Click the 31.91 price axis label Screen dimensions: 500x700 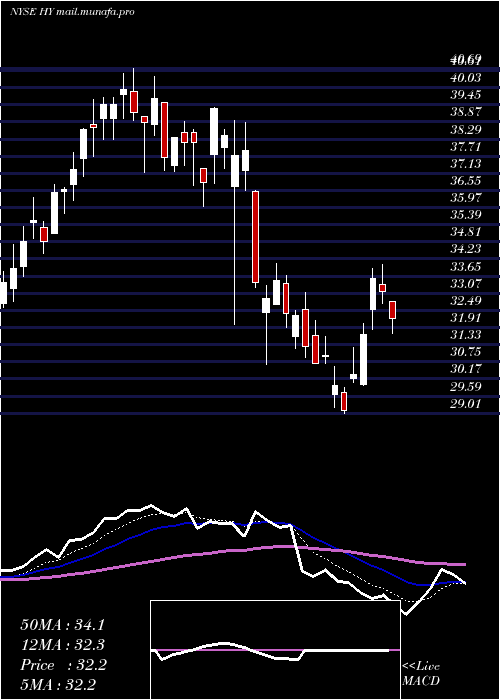point(465,318)
